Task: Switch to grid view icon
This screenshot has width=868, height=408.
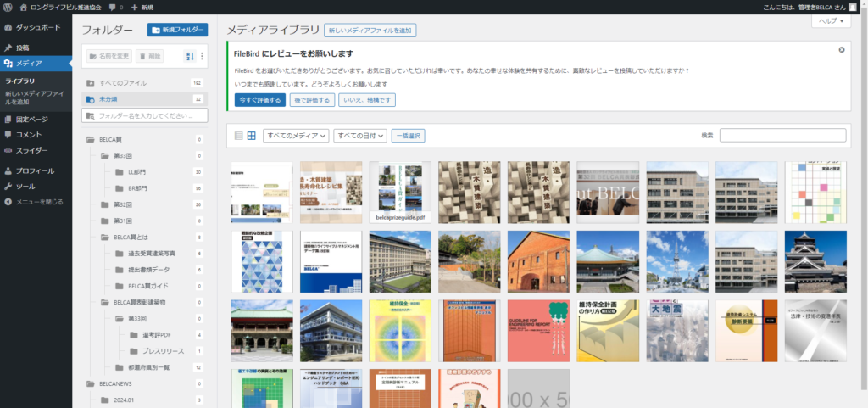Action: pos(251,136)
